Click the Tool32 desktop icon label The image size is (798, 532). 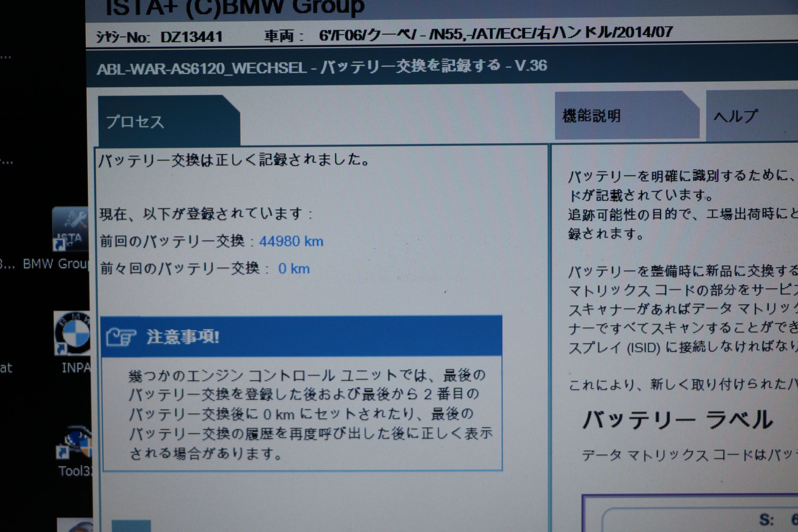click(75, 471)
